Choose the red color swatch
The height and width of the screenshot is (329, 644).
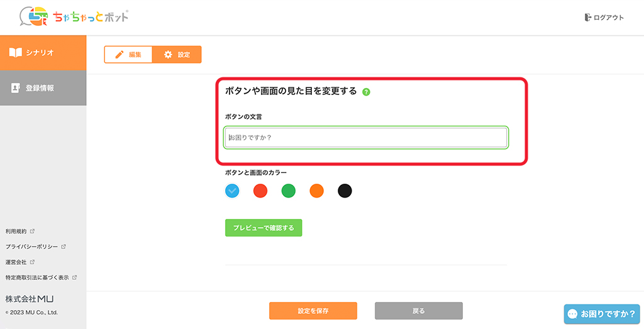pos(260,191)
